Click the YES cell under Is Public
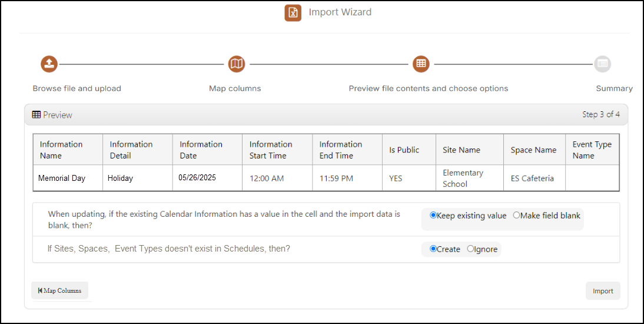The image size is (644, 324). tap(409, 178)
